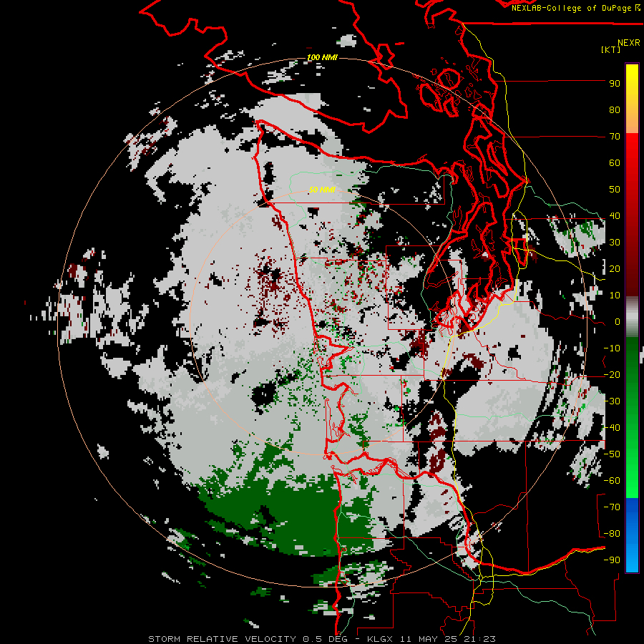Click the 0.5 DEG elevation text
Image resolution: width=644 pixels, height=644 pixels.
click(324, 639)
